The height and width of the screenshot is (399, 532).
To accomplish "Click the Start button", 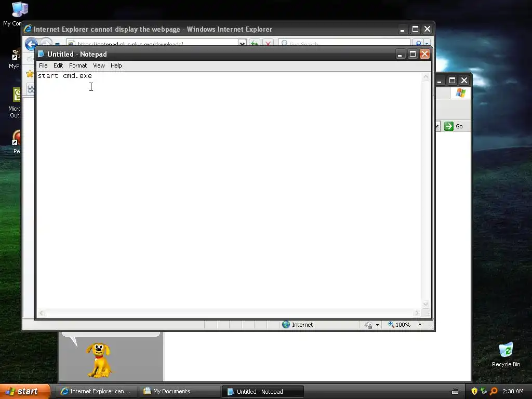I will pos(25,391).
